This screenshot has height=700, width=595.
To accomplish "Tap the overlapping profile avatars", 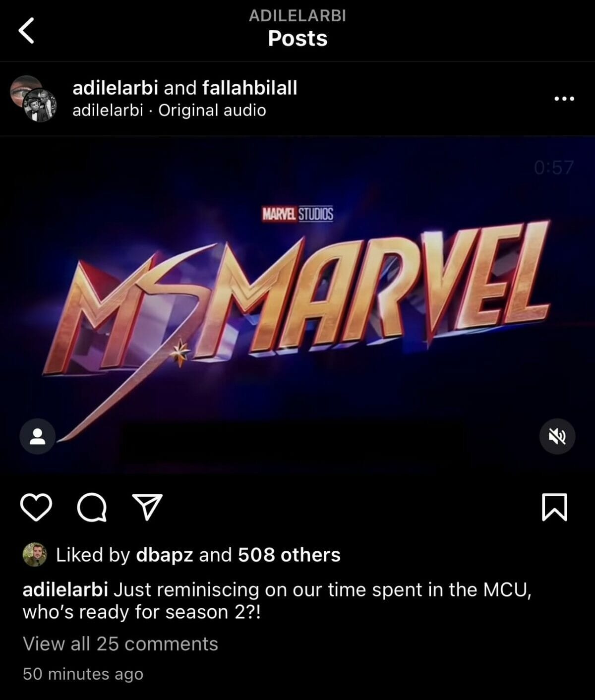I will [33, 99].
